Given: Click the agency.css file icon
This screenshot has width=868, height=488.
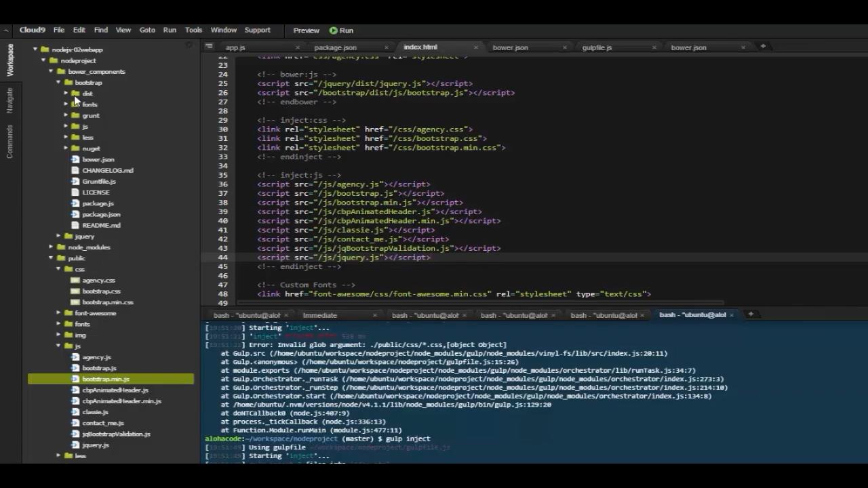Looking at the screenshot, I should point(76,280).
